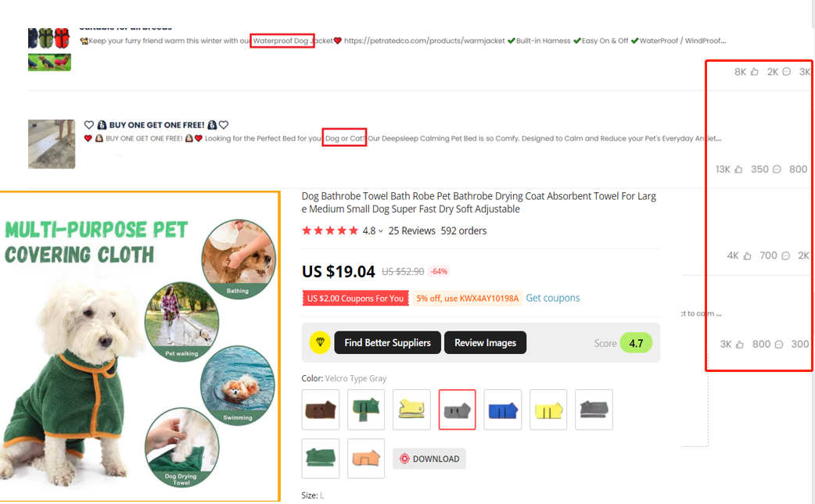Click the thumbs-up icon next to 4K
This screenshot has height=504, width=815.
(747, 256)
